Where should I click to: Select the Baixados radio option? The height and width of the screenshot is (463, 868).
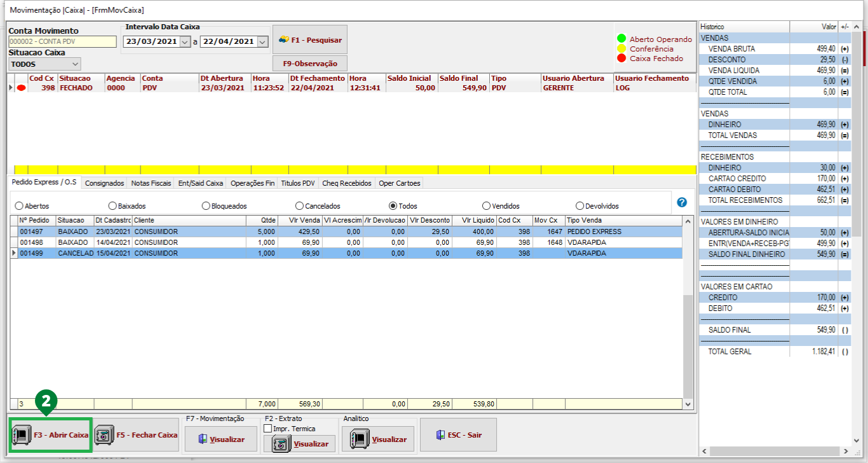click(x=112, y=206)
